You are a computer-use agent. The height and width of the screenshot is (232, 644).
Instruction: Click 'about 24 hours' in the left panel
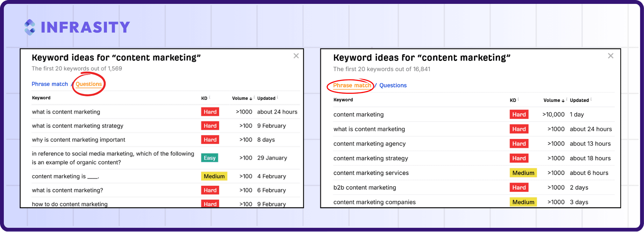[277, 112]
